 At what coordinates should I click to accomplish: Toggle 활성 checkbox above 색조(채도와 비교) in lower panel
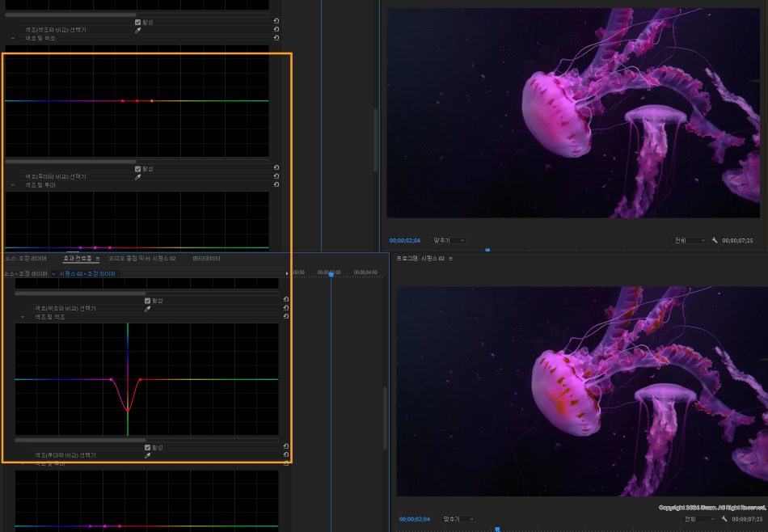(x=147, y=301)
